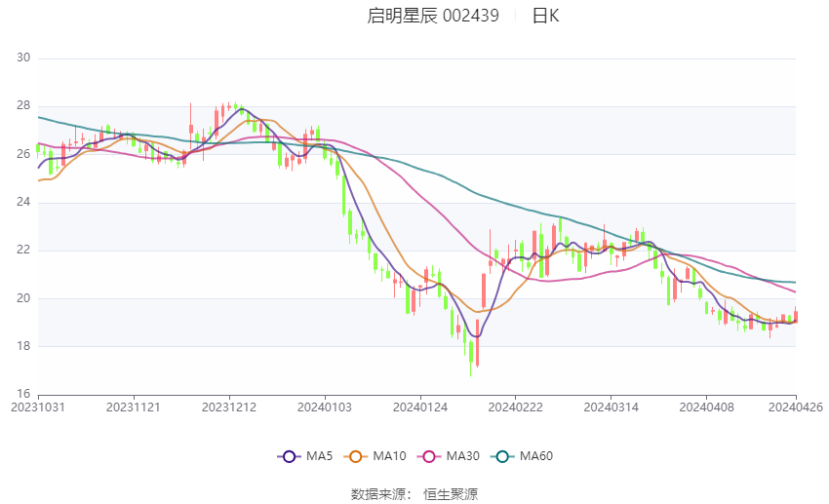
Task: Click the 16 price axis label
Action: (23, 394)
